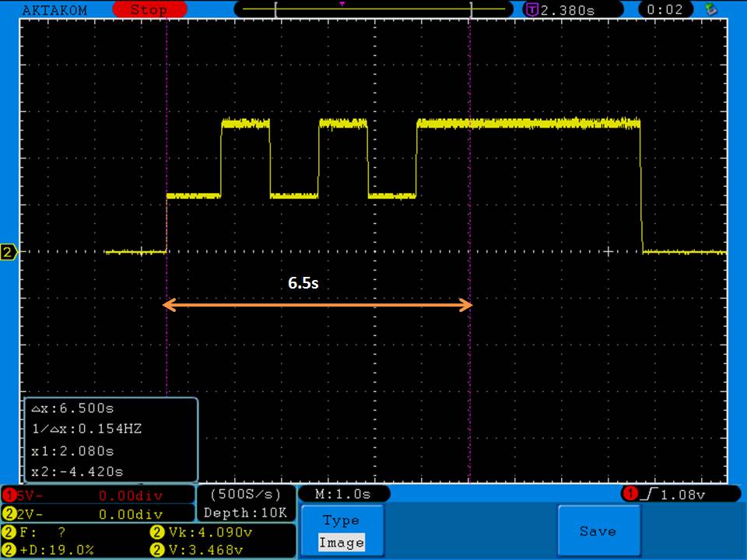Click the left vertical cursor line
Screen dimensions: 747x560
point(167,350)
